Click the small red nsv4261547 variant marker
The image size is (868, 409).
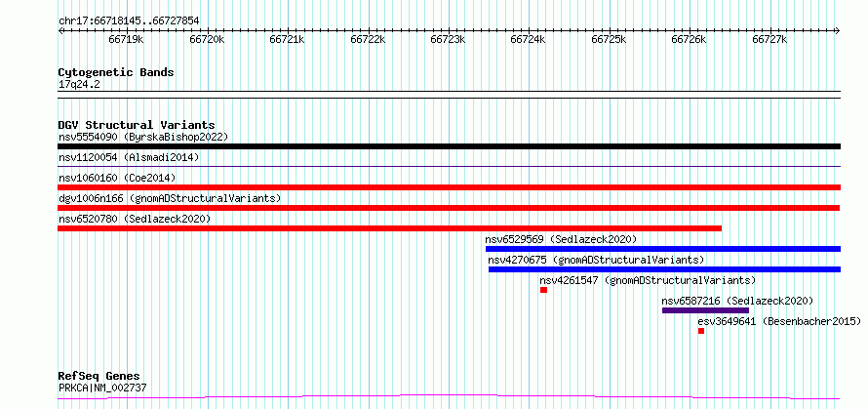(543, 290)
